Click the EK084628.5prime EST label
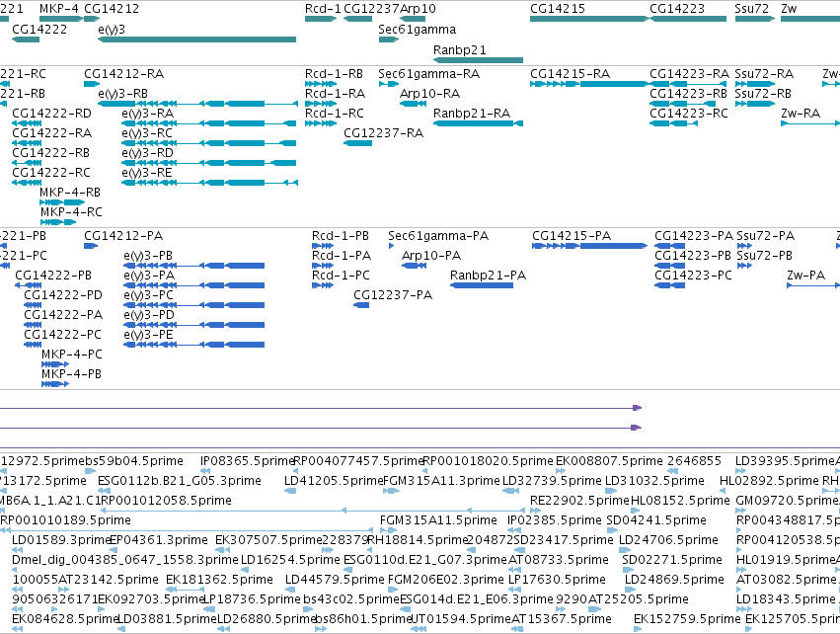Viewport: 840px width, 634px height. [x=65, y=620]
